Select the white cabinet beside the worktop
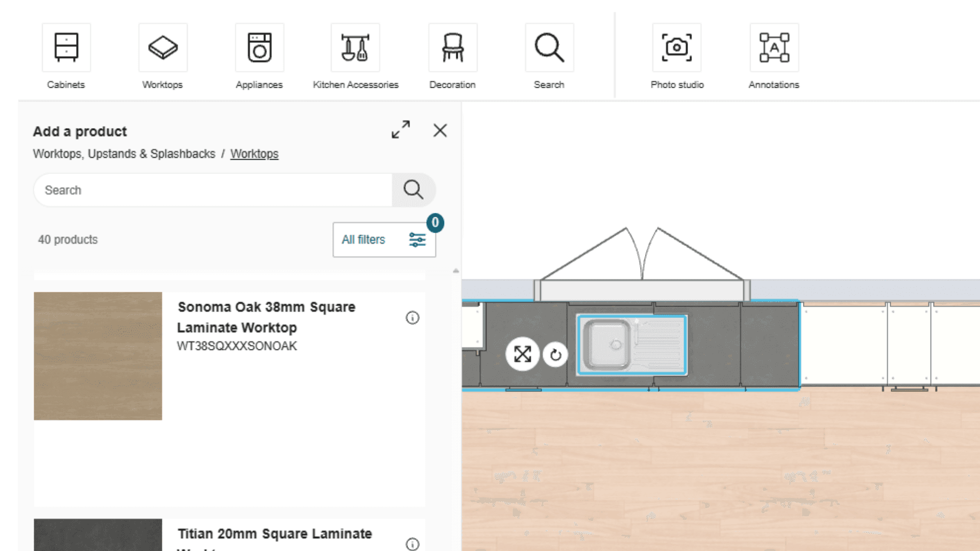The image size is (980, 551). [845, 344]
